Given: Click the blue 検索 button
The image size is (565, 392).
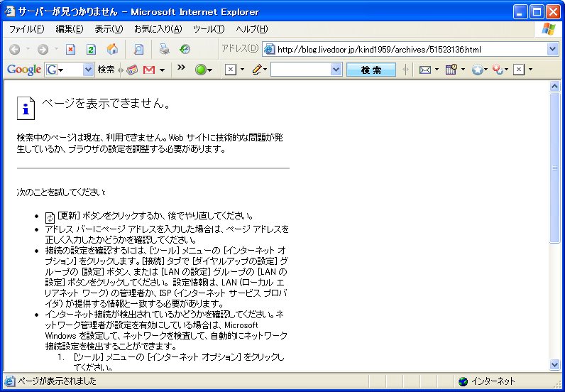Looking at the screenshot, I should (371, 70).
